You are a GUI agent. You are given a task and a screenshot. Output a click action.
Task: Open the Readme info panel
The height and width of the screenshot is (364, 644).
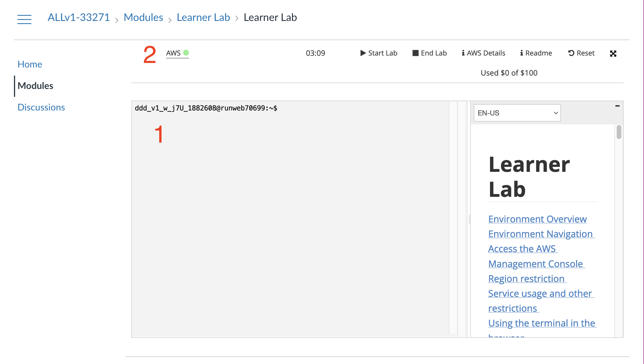point(536,53)
